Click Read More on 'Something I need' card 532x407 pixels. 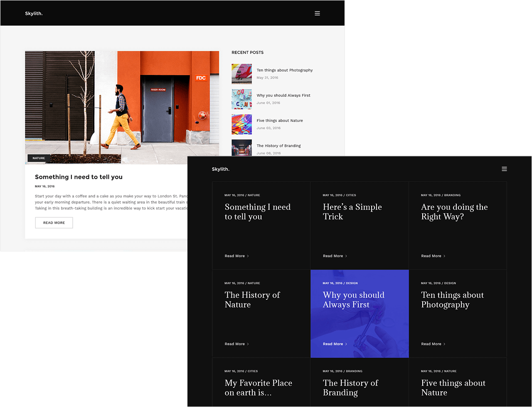(x=236, y=256)
